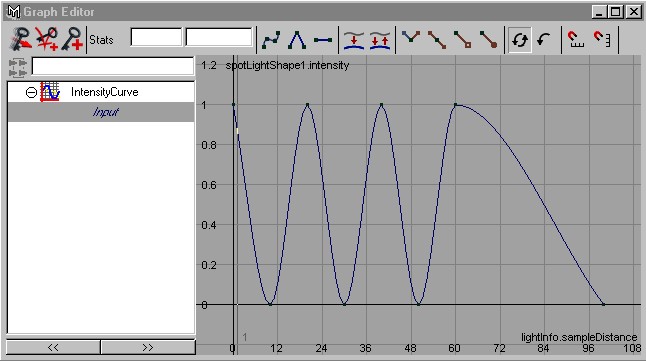Unify the selected key tangents
The image size is (646, 361).
coord(437,40)
